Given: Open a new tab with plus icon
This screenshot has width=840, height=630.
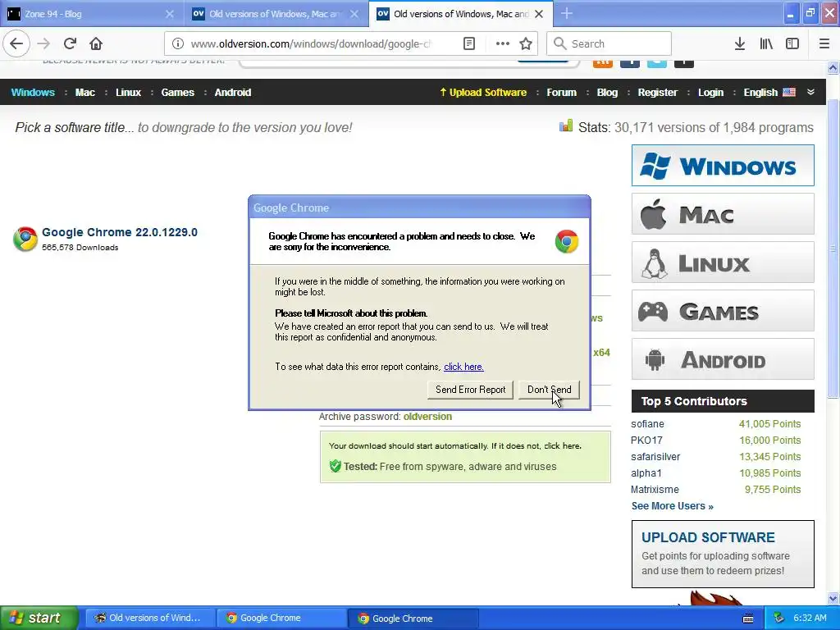Looking at the screenshot, I should tap(567, 13).
